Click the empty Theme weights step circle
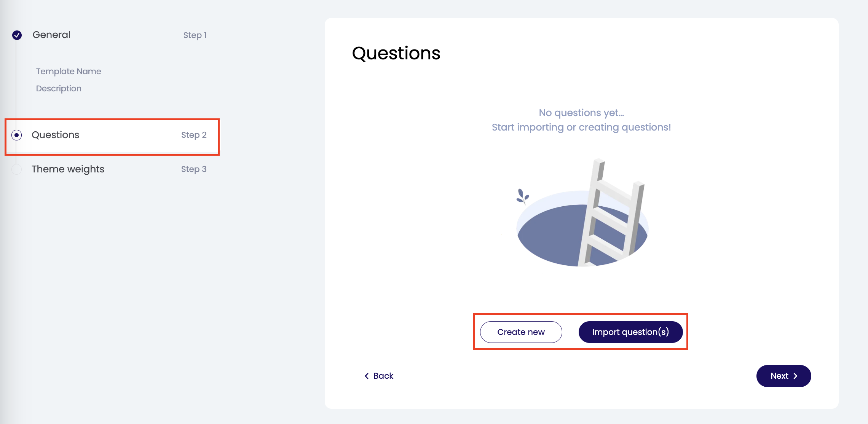 click(x=17, y=169)
